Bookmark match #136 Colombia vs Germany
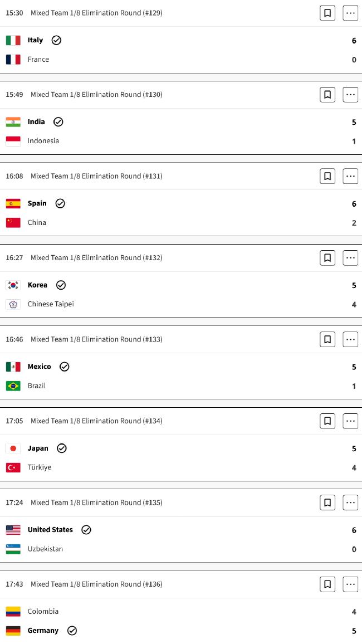The width and height of the screenshot is (362, 644). (x=327, y=584)
